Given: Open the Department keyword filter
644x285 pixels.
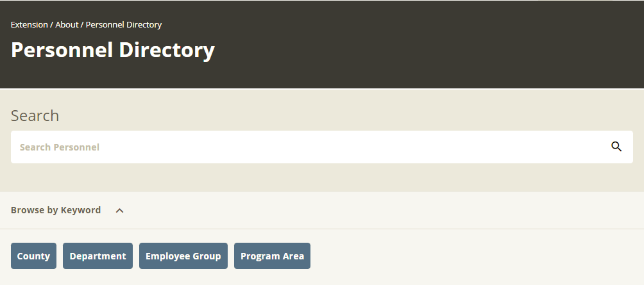Looking at the screenshot, I should coord(97,256).
